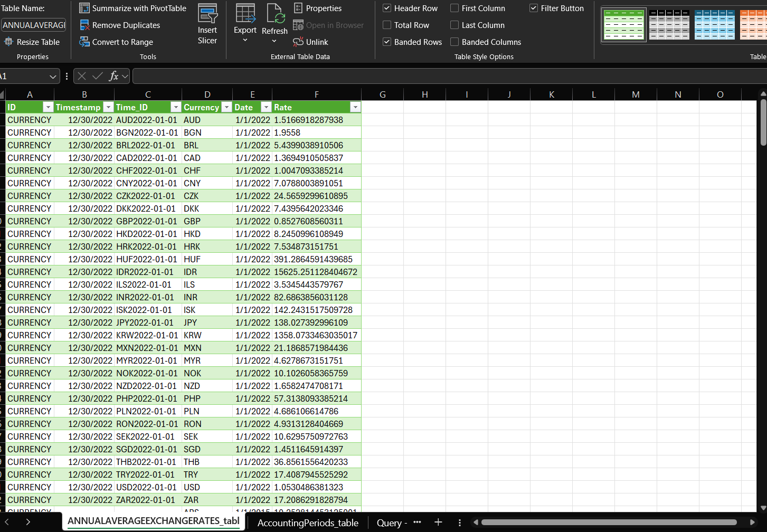
Task: Click Remove Duplicates label
Action: [x=126, y=25]
